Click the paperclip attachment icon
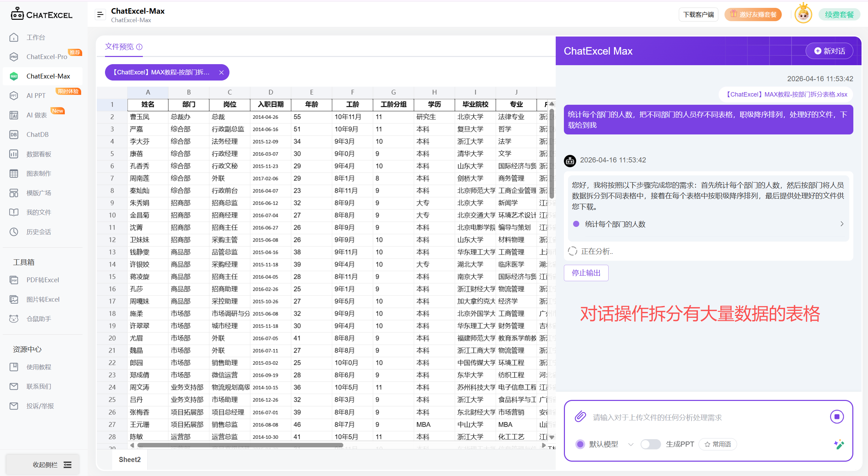This screenshot has height=476, width=868. click(x=580, y=416)
